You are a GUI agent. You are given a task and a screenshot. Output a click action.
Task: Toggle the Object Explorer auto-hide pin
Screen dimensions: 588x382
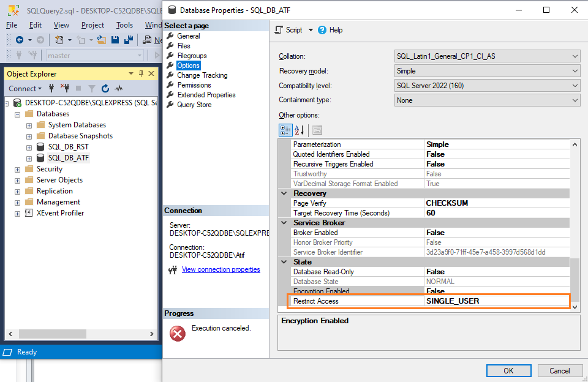point(141,73)
